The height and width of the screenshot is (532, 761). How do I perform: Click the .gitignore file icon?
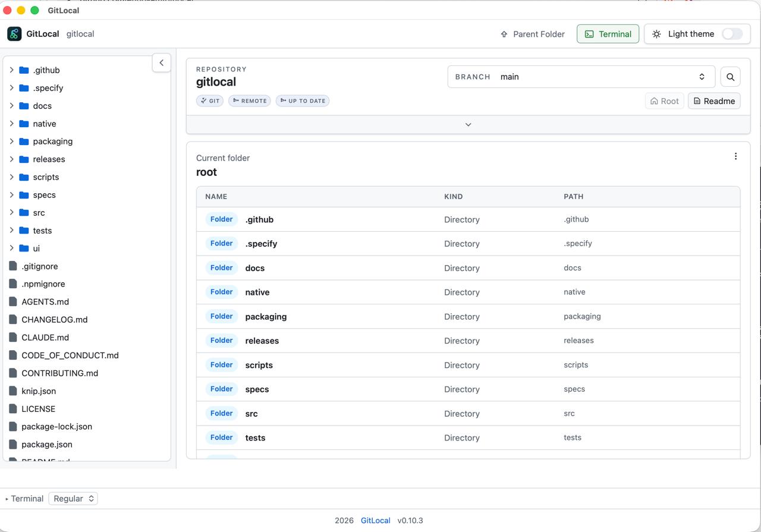pyautogui.click(x=13, y=266)
